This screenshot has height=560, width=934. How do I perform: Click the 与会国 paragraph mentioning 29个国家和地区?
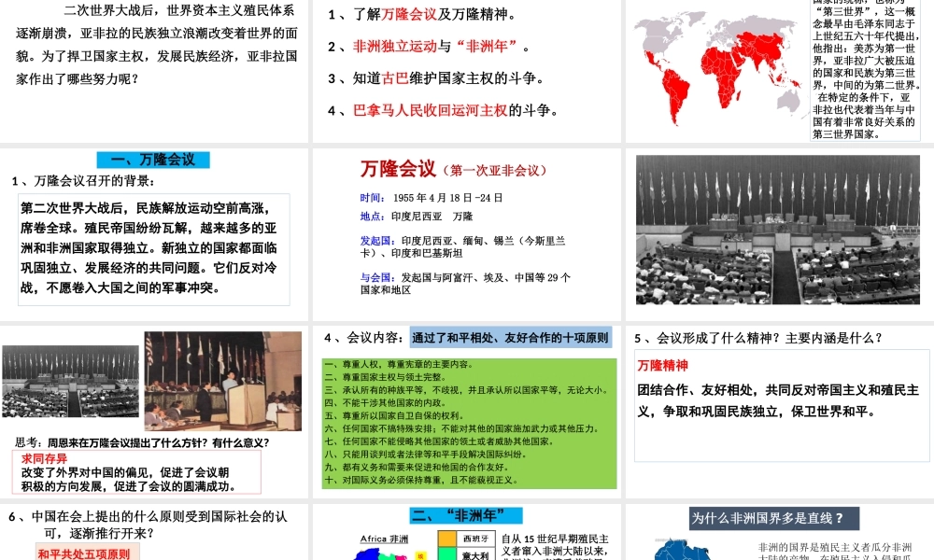point(465,284)
